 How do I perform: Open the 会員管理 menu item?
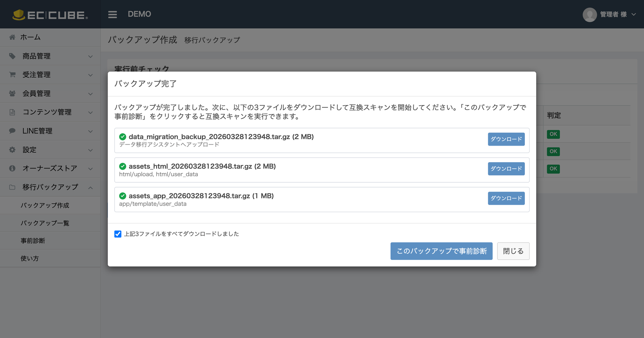(50, 93)
